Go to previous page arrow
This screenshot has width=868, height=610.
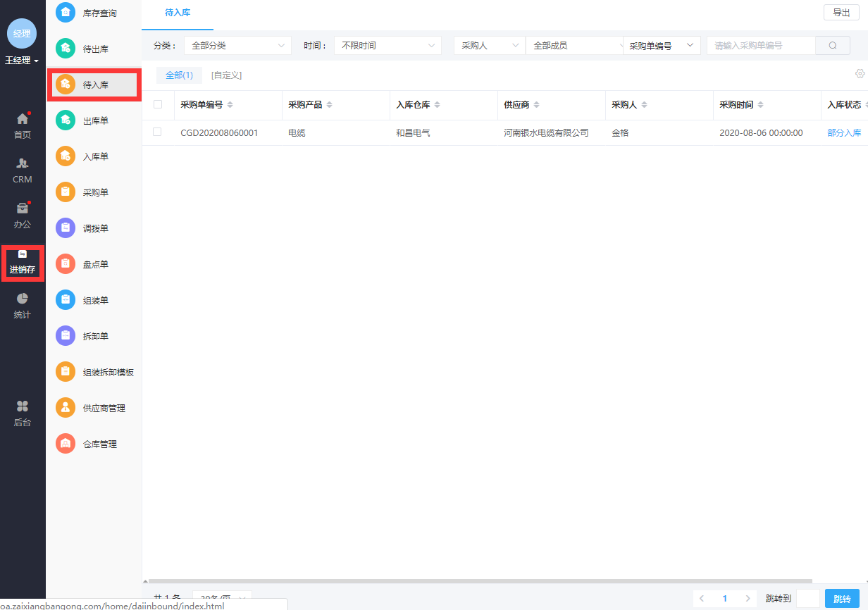point(701,599)
